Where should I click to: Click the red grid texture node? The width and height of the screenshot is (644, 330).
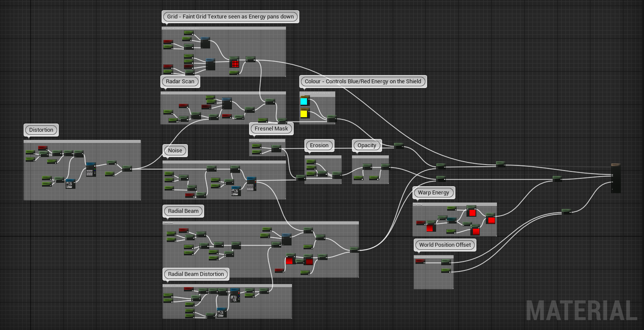click(x=234, y=63)
